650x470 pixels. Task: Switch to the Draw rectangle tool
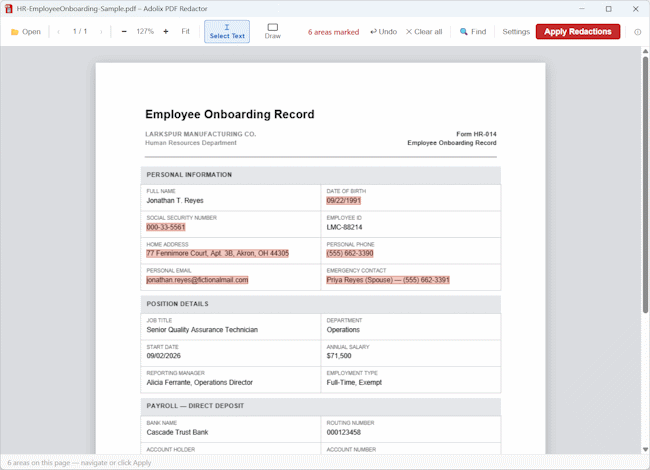(273, 31)
